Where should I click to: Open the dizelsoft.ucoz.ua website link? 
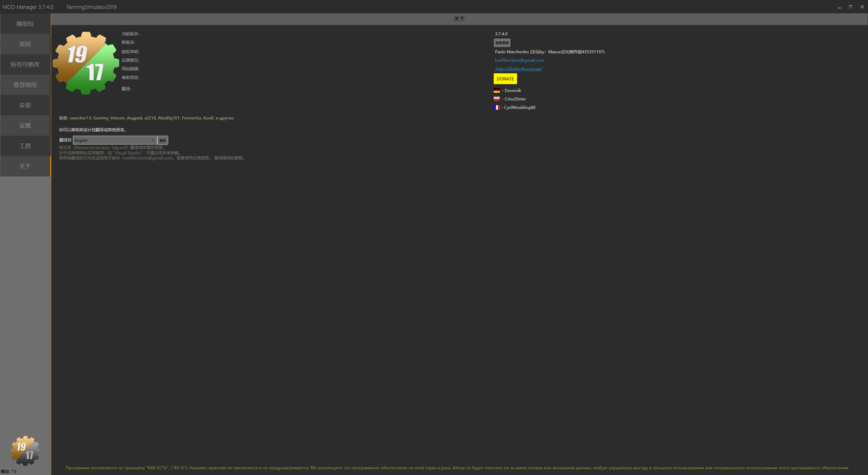518,69
